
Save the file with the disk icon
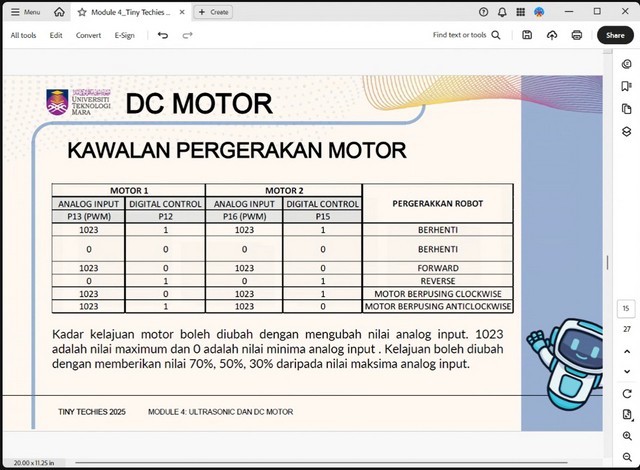pos(527,35)
